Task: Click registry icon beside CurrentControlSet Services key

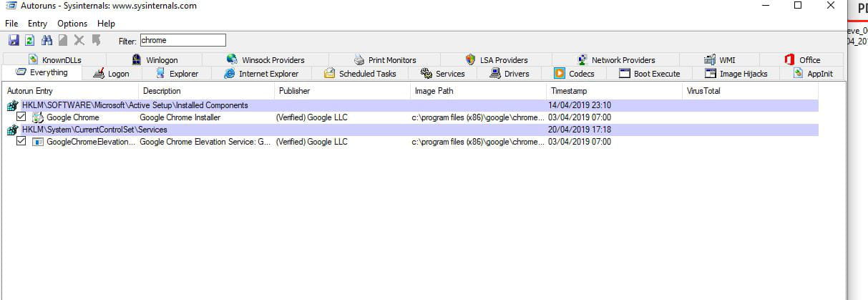Action: pyautogui.click(x=12, y=130)
